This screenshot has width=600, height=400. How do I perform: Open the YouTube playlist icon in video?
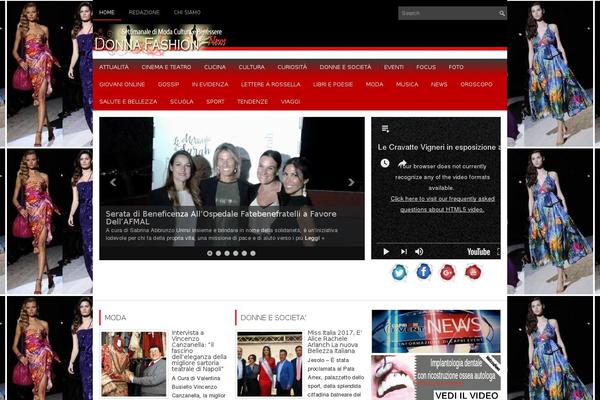tap(385, 129)
